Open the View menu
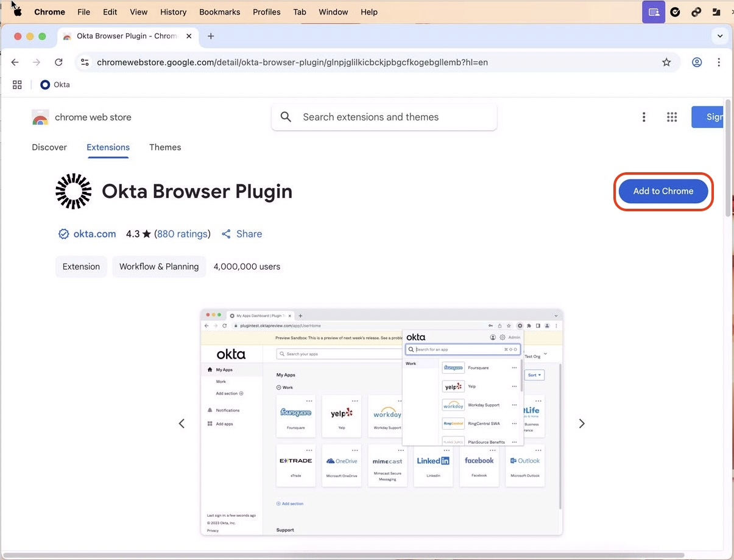 pos(139,12)
